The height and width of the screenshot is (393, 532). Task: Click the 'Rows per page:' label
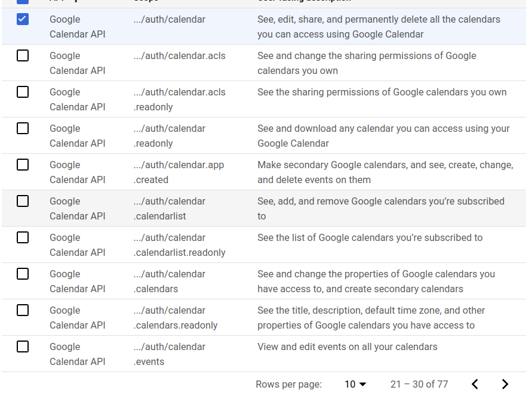pos(289,384)
